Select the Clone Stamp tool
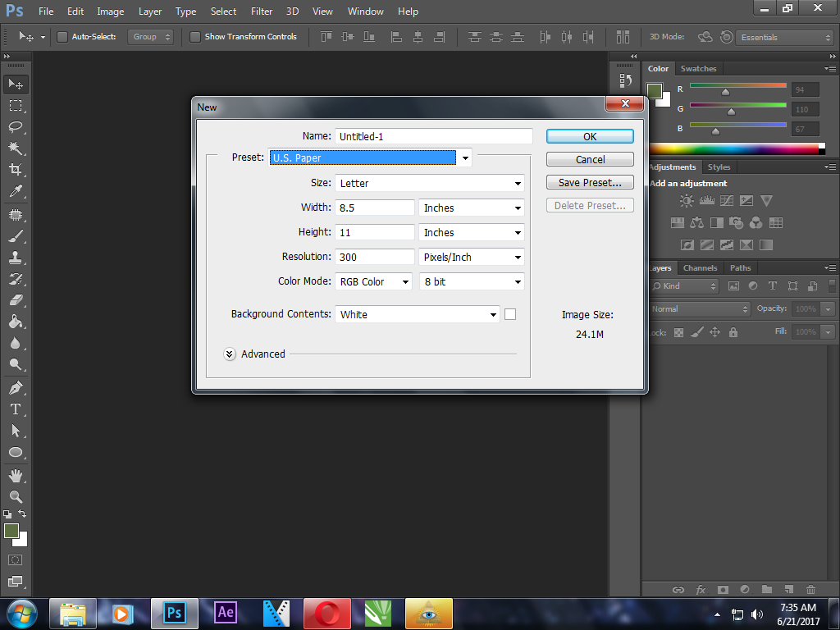Image resolution: width=840 pixels, height=630 pixels. pyautogui.click(x=16, y=258)
